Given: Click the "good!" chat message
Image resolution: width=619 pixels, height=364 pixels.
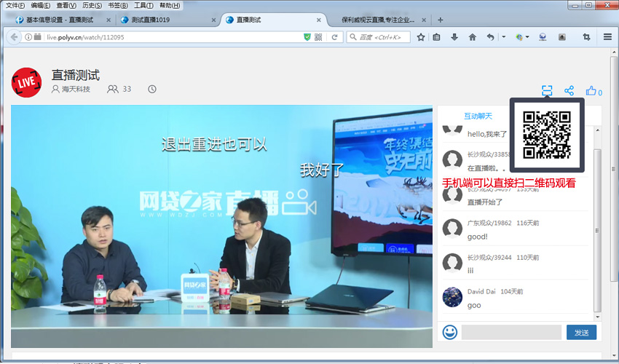Looking at the screenshot, I should point(477,237).
